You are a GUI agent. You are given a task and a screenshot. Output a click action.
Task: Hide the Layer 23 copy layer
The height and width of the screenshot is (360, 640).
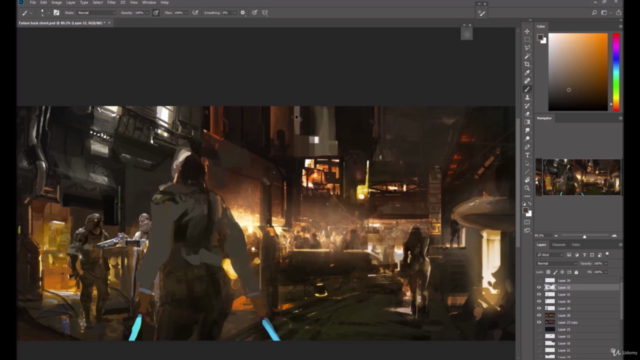539,322
